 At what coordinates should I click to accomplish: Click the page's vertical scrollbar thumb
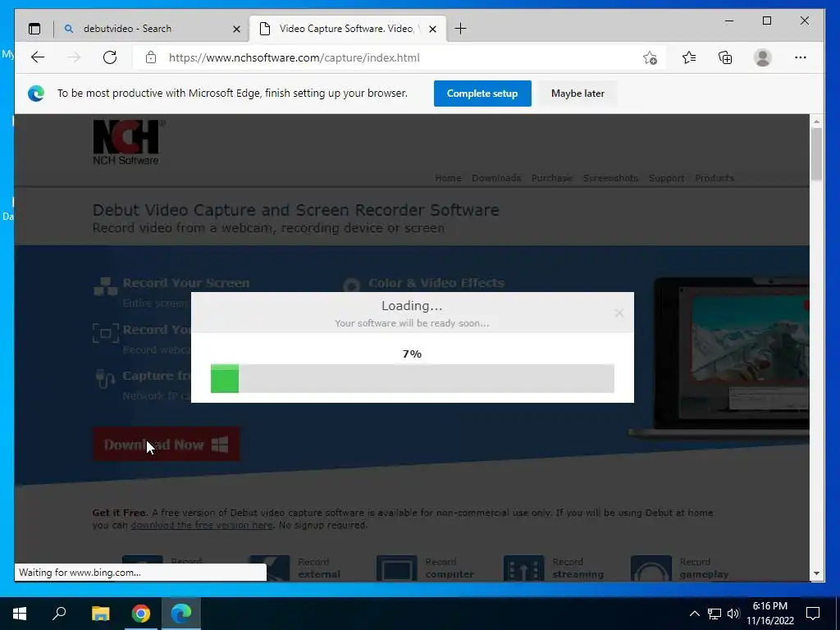pos(816,154)
